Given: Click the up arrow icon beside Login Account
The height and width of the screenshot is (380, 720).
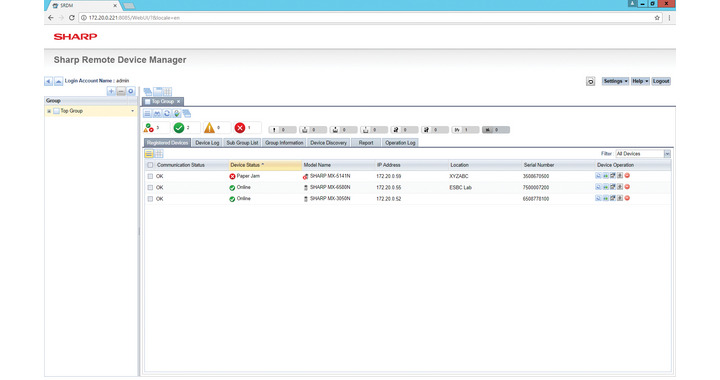Looking at the screenshot, I should pos(58,81).
